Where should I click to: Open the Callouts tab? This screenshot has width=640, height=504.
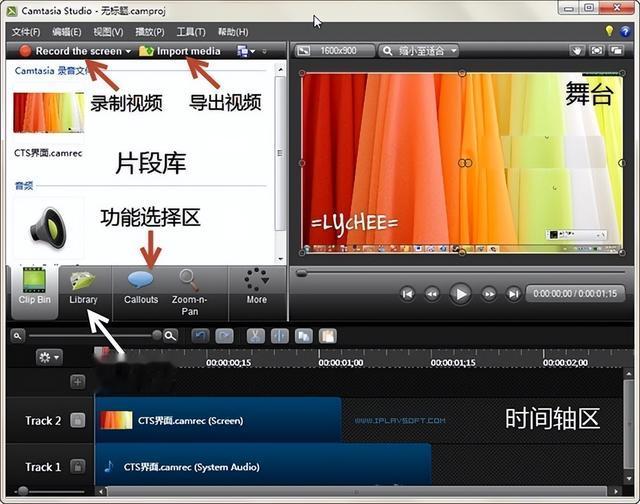pos(141,288)
